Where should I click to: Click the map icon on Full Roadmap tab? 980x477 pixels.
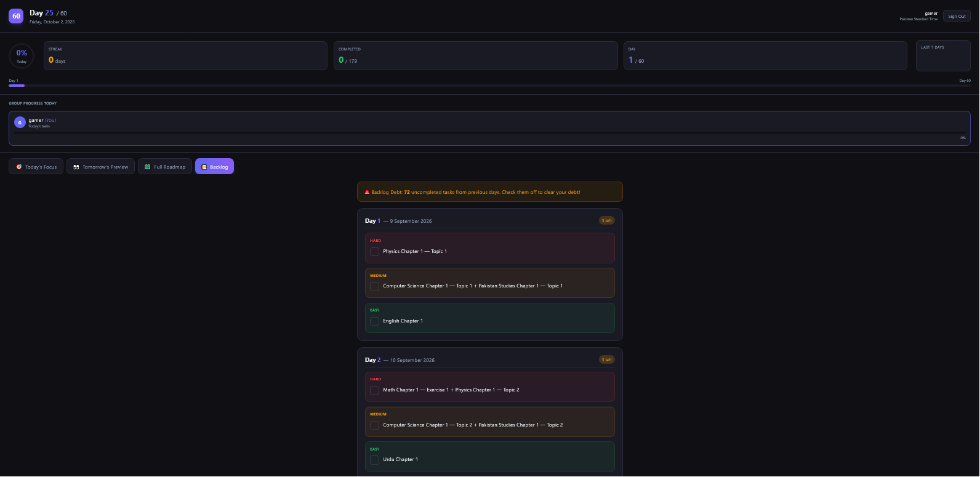coord(148,167)
